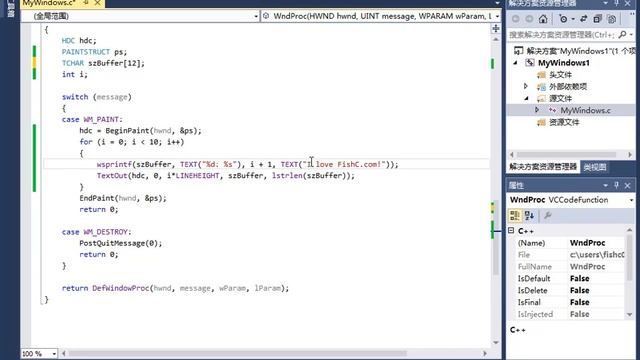The image size is (640, 360).
Task: Click the pin icon on Properties panel
Action: coord(617,185)
